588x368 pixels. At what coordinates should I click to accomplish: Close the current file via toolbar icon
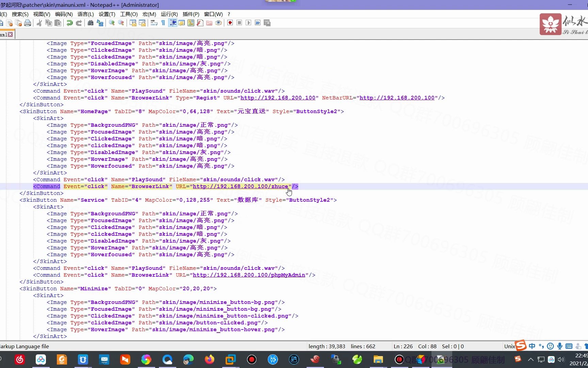[x=10, y=23]
